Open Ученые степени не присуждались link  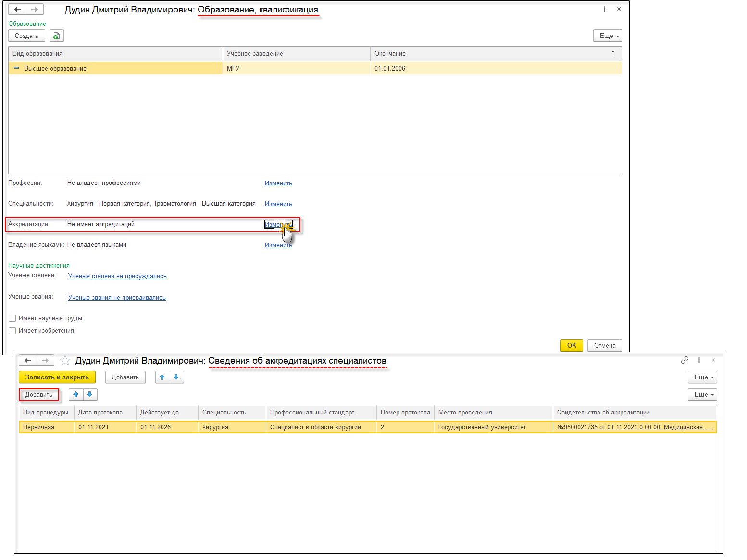(117, 276)
